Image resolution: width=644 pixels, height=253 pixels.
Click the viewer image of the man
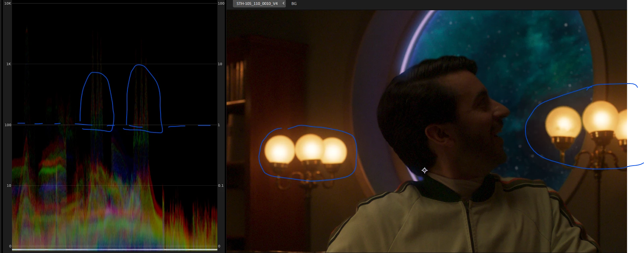click(426, 131)
